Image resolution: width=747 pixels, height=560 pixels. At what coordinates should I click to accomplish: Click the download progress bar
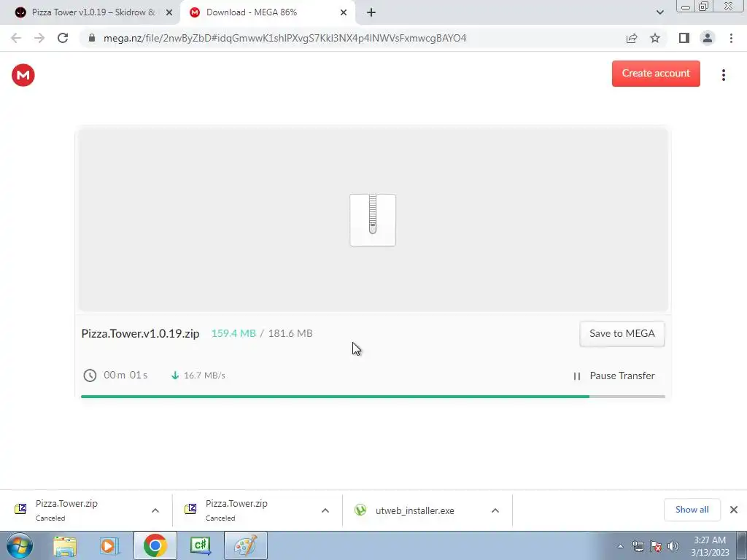373,396
